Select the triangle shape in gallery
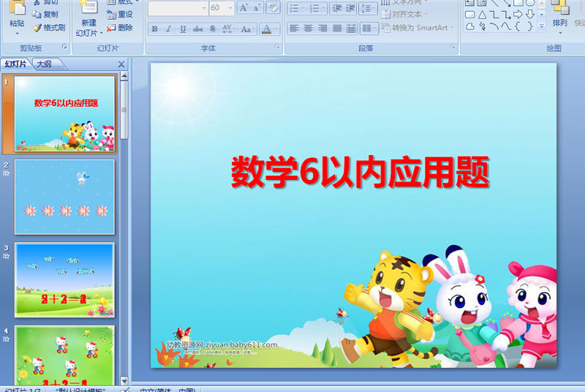The height and width of the screenshot is (392, 585). (482, 15)
